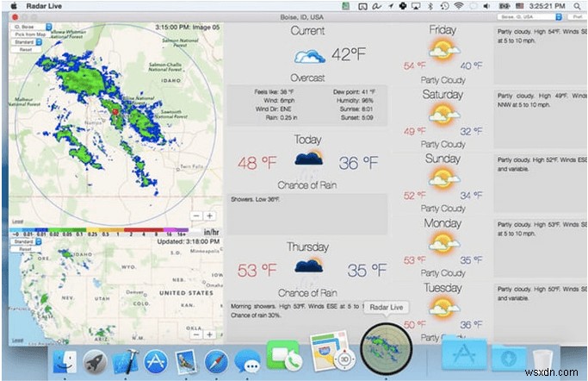Open the Applications folder in Dock
Image resolution: width=588 pixels, height=381 pixels.
tap(464, 354)
